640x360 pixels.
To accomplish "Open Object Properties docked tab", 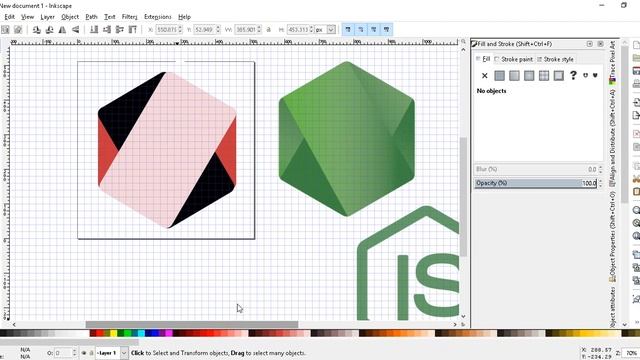I will pyautogui.click(x=612, y=237).
